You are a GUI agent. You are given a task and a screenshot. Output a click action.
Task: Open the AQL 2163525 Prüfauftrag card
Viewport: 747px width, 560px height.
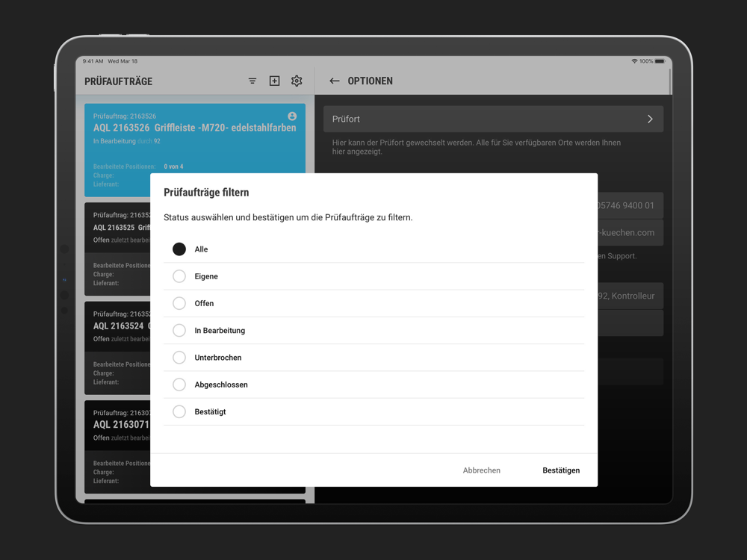coord(118,249)
